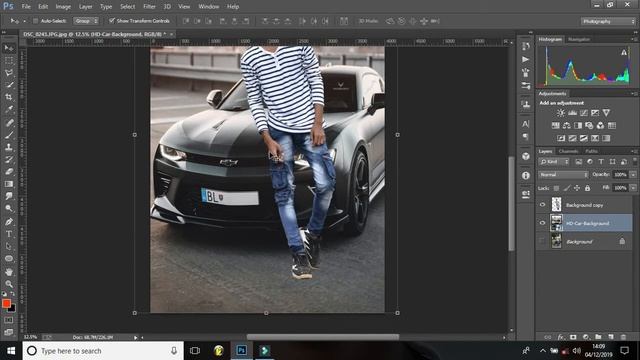Open the Fill slider dropdown arrow
Image resolution: width=640 pixels, height=360 pixels.
pyautogui.click(x=633, y=188)
